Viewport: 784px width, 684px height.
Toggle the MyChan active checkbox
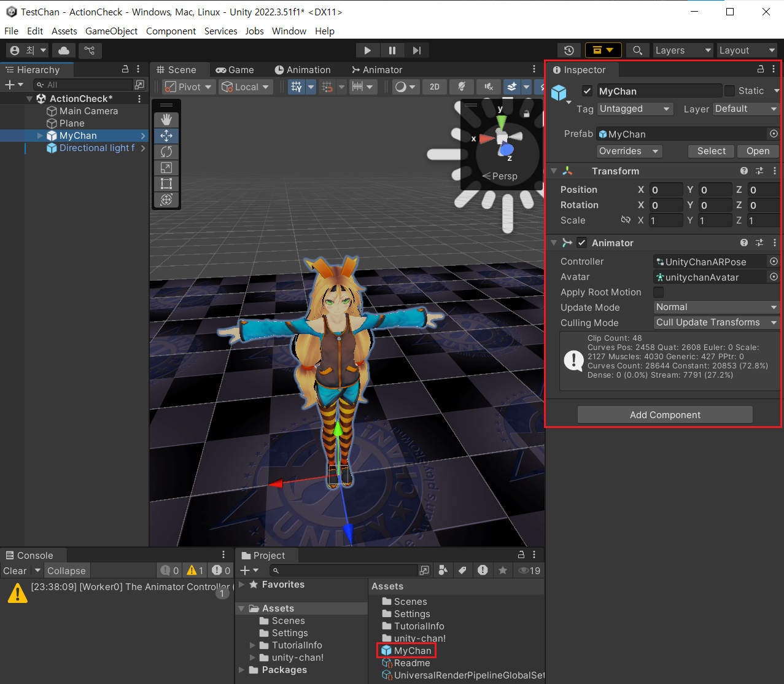(x=588, y=91)
